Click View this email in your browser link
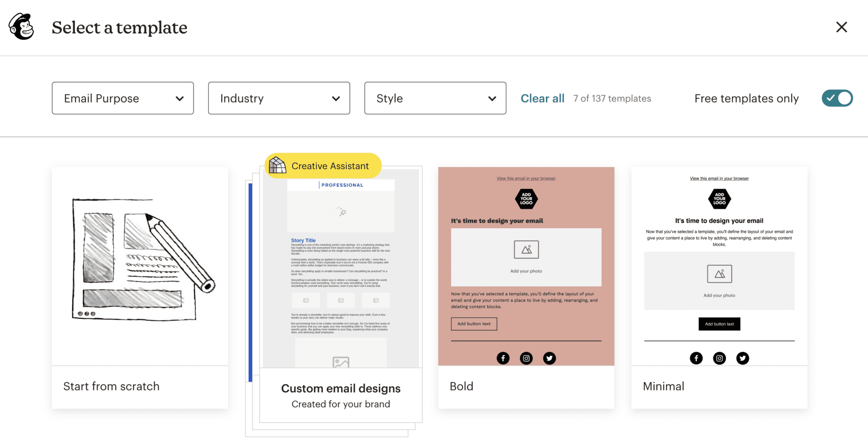Viewport: 868px width, 445px height. click(526, 178)
